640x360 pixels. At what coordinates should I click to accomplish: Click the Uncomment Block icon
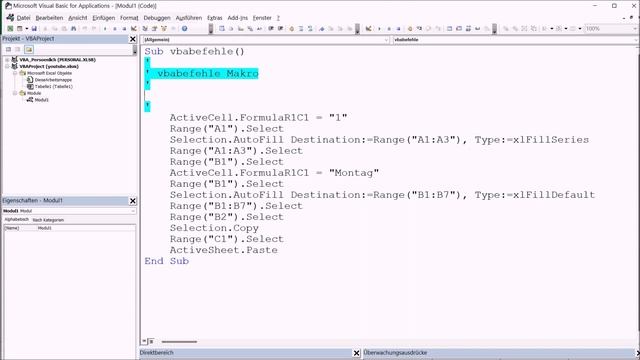[x=310, y=29]
